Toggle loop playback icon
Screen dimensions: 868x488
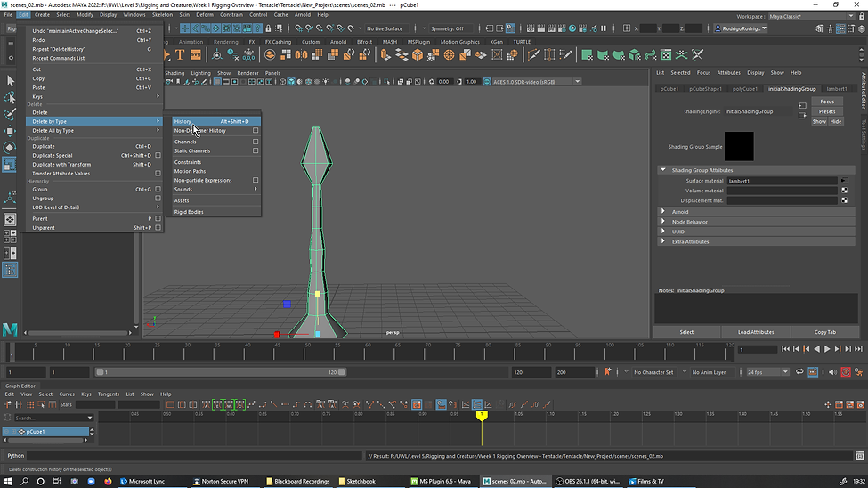[799, 372]
